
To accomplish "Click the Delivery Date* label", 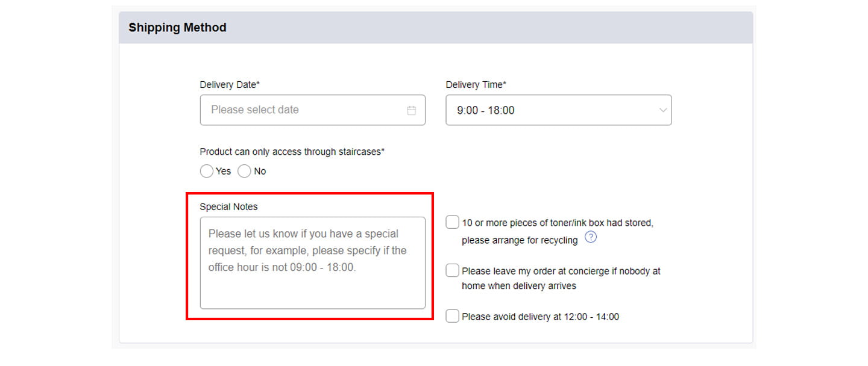I will pos(230,85).
